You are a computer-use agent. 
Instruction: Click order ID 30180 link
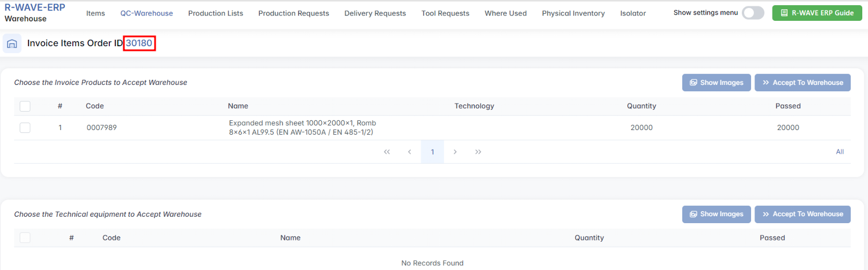pos(139,43)
